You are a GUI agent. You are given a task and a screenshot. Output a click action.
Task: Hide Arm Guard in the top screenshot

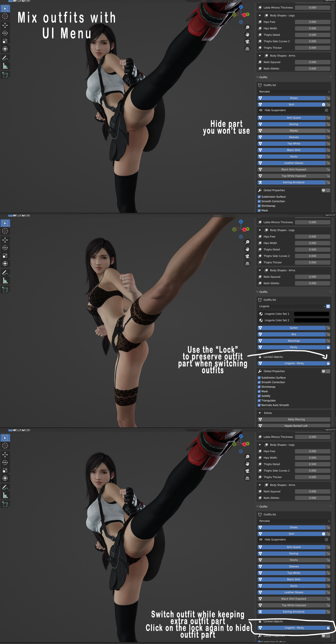pos(292,118)
